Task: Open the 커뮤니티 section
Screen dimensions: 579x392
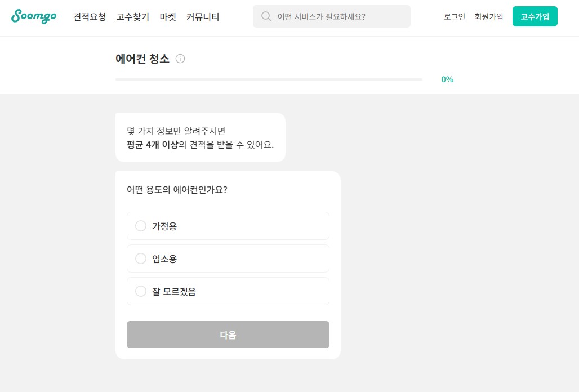Action: 202,17
